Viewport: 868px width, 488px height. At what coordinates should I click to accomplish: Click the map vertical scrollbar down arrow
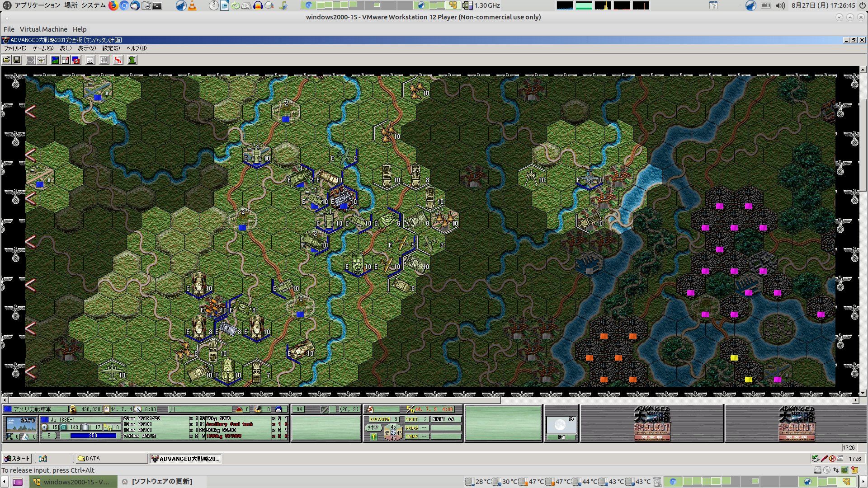point(863,393)
